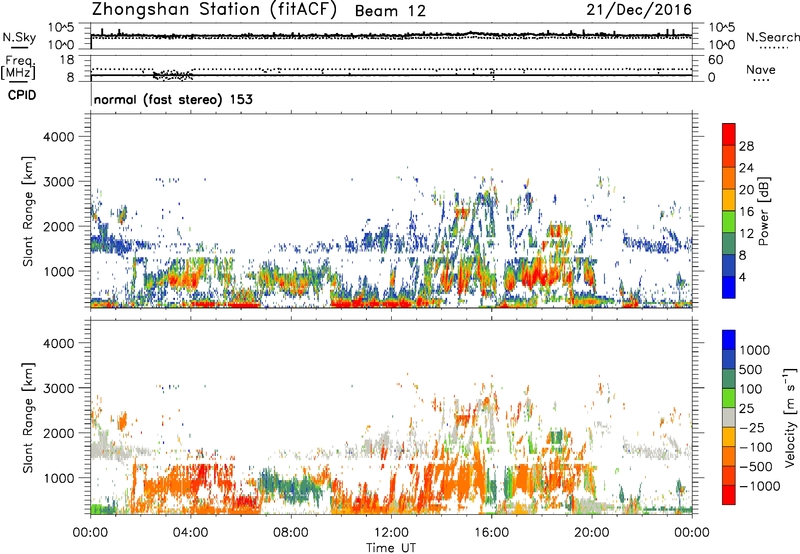Screen dimensions: 800x554
Task: Click the 'Time UT' axis title
Action: click(x=391, y=548)
